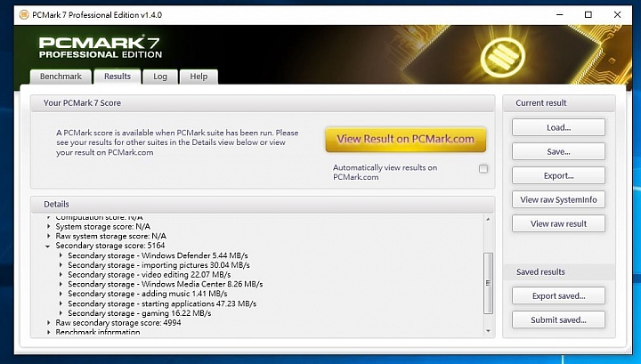The image size is (641, 364).
Task: Click the Export saved... button
Action: [x=558, y=295]
